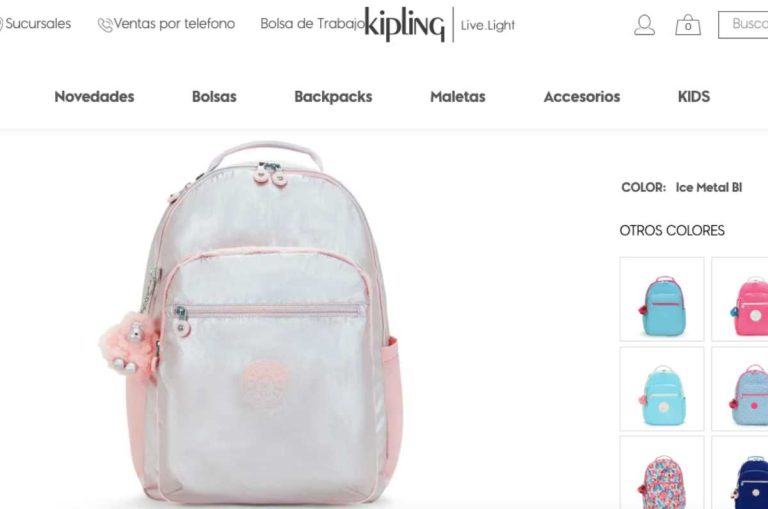This screenshot has width=768, height=509.
Task: Open the Backpacks menu
Action: click(333, 97)
